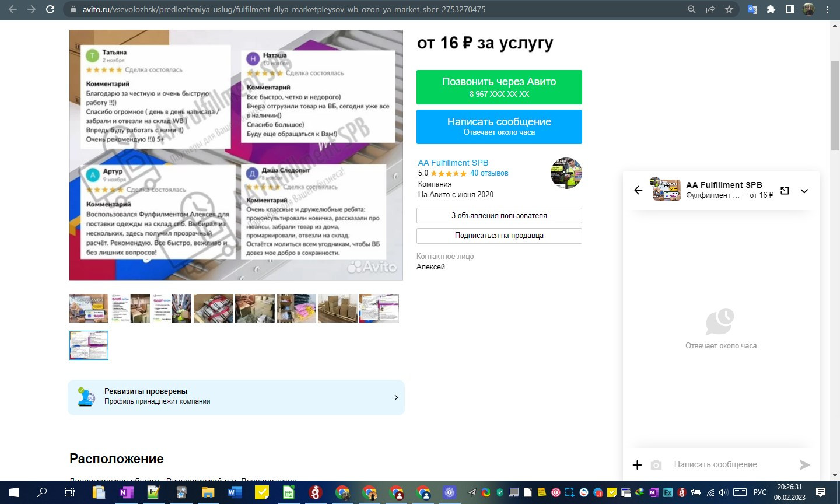Image resolution: width=840 pixels, height=504 pixels.
Task: Expand Реквизиты проверены banner
Action: coord(236,397)
